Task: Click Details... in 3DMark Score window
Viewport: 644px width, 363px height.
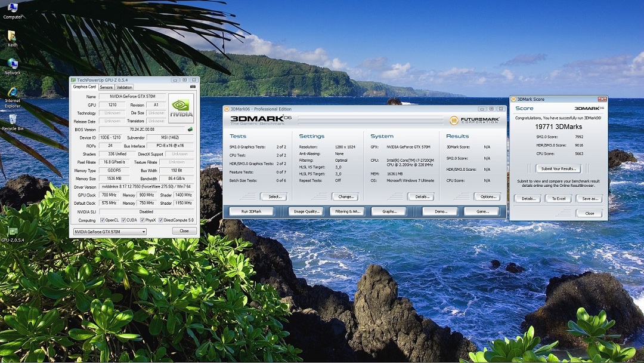Action: tap(528, 198)
